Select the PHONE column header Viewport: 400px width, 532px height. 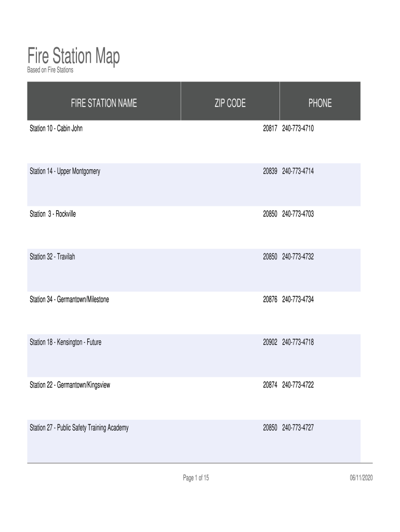pyautogui.click(x=319, y=103)
